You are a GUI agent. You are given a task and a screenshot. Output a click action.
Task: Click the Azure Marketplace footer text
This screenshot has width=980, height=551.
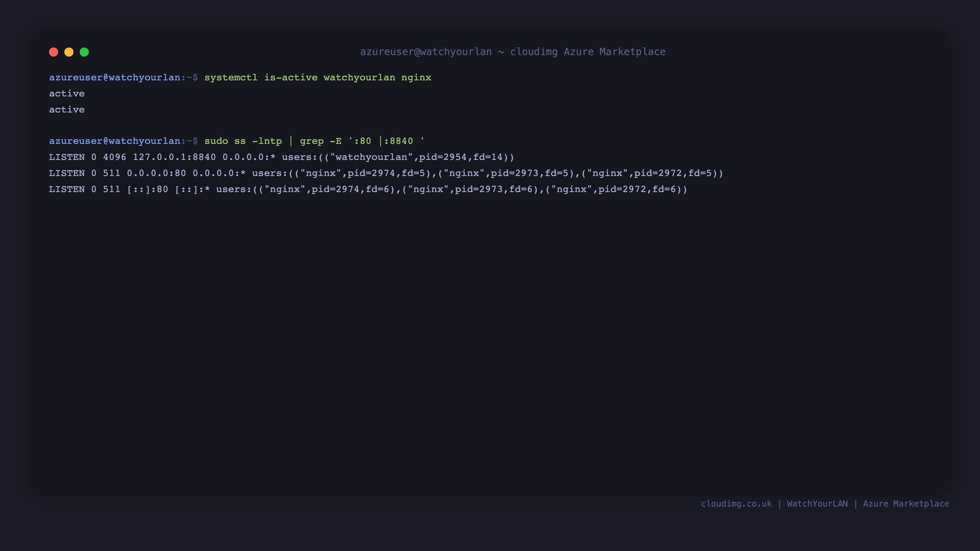[x=906, y=504]
